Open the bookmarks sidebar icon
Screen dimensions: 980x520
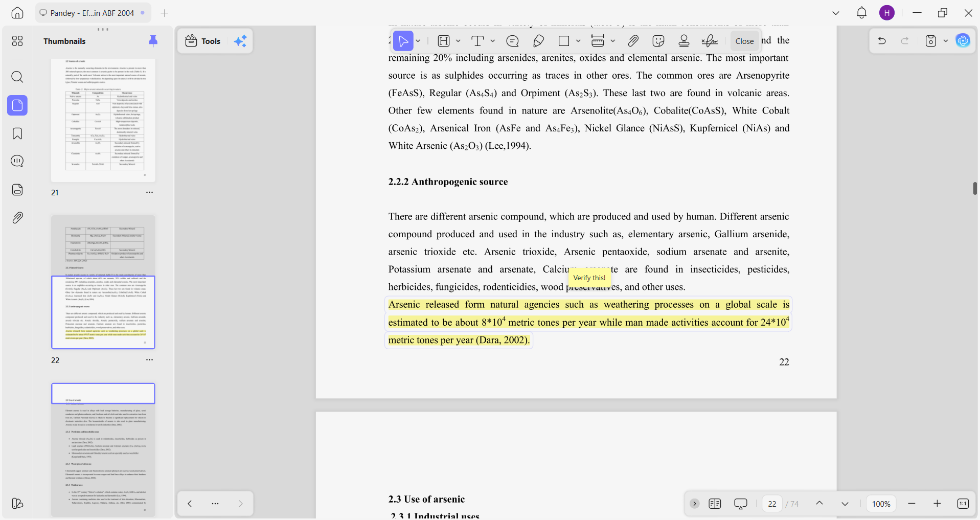coord(17,133)
